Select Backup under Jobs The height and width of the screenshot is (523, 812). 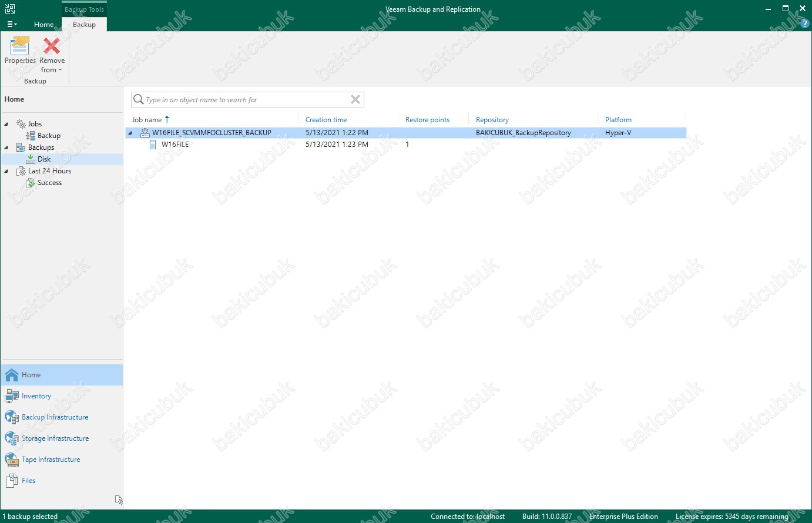coord(49,136)
